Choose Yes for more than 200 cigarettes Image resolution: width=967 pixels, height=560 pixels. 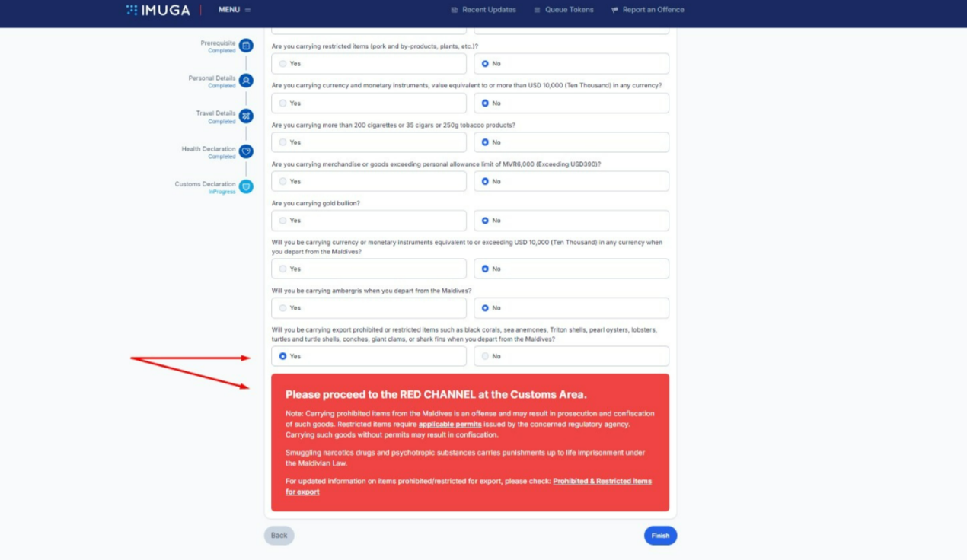pos(369,142)
